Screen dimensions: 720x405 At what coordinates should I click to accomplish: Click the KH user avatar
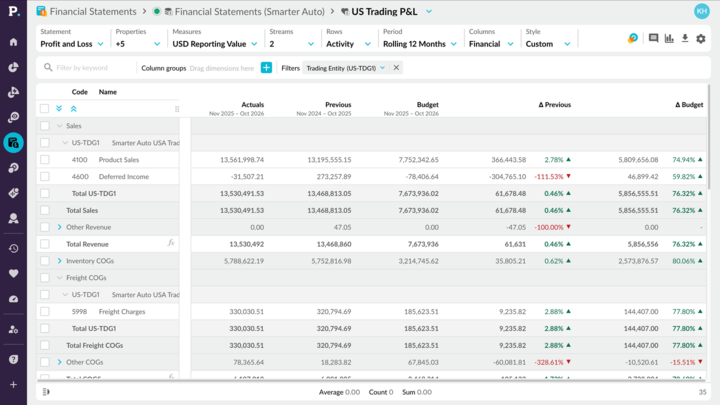pos(702,11)
